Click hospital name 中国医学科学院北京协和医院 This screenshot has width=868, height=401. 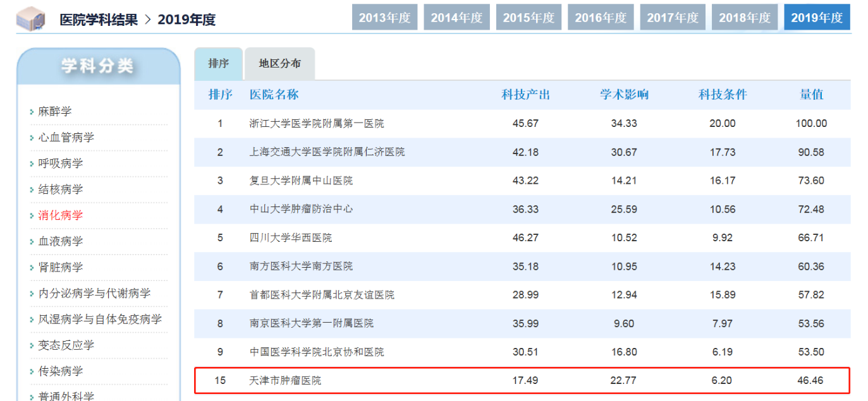[317, 352]
